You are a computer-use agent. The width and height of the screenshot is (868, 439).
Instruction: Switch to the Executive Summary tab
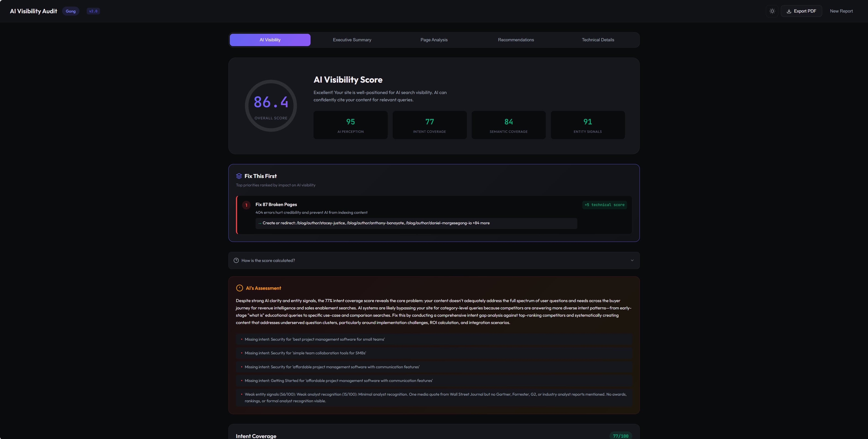click(x=352, y=40)
